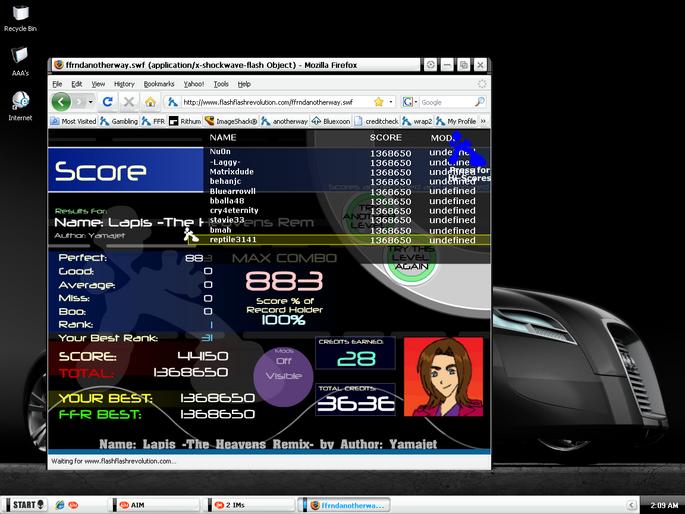Bookmark this page with the star icon
The image size is (685, 514).
pos(379,102)
